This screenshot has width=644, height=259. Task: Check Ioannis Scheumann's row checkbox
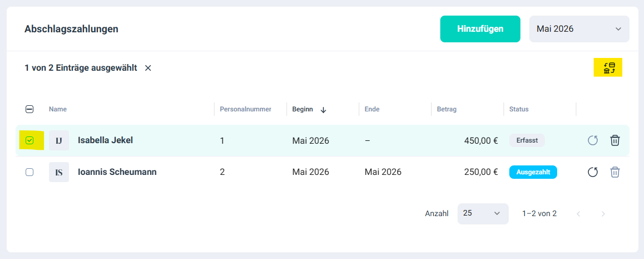(30, 172)
